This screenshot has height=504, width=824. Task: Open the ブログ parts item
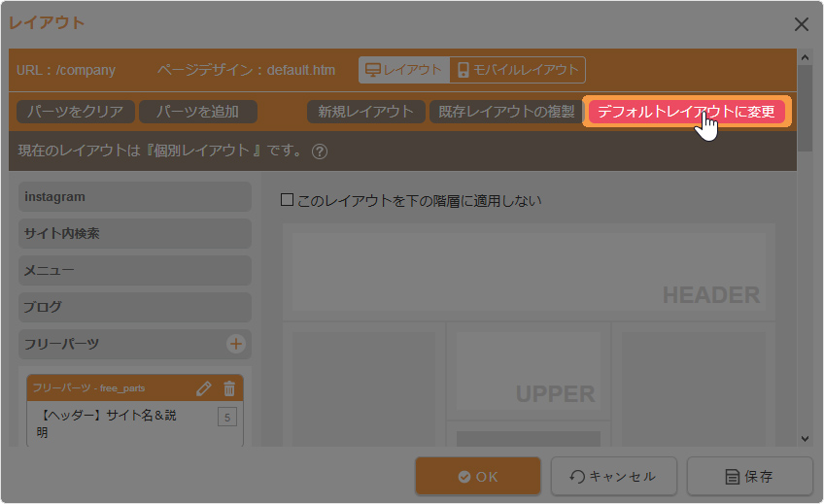(x=134, y=307)
